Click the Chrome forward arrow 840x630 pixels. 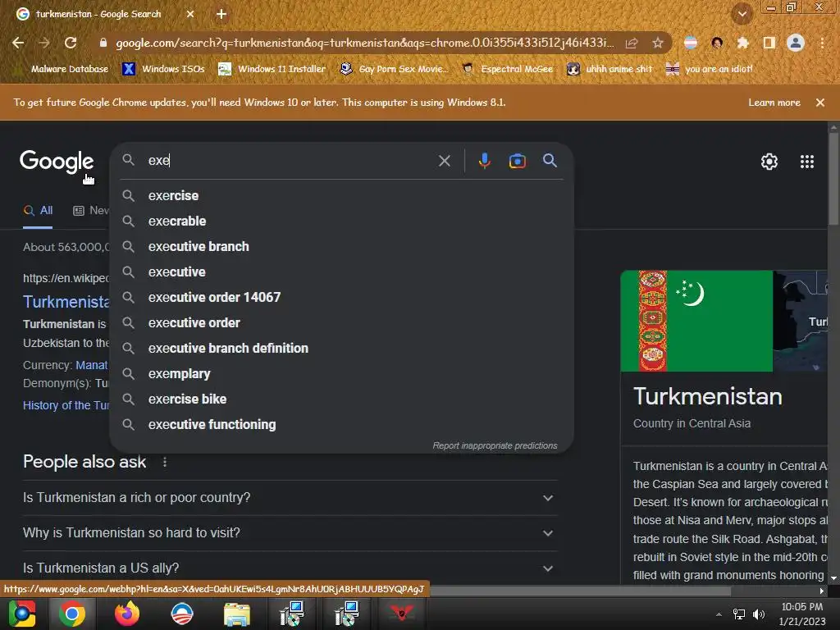click(x=44, y=43)
